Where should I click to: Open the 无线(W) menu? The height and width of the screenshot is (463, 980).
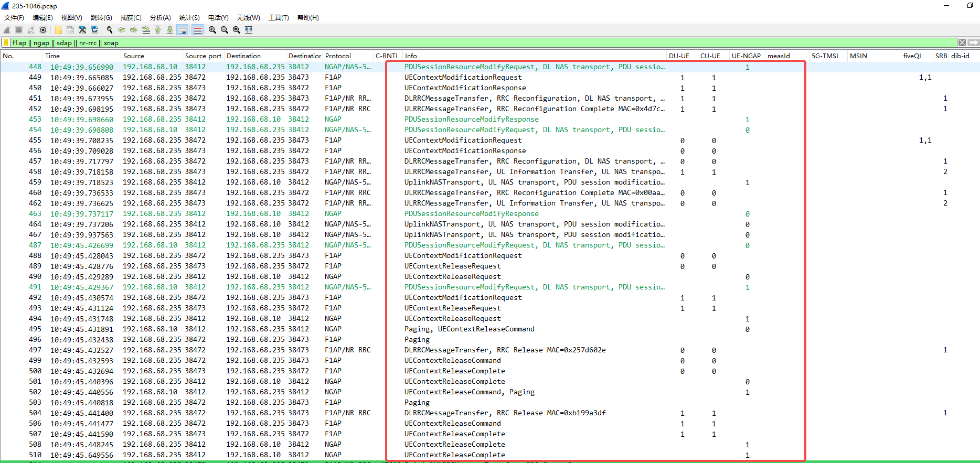tap(248, 18)
